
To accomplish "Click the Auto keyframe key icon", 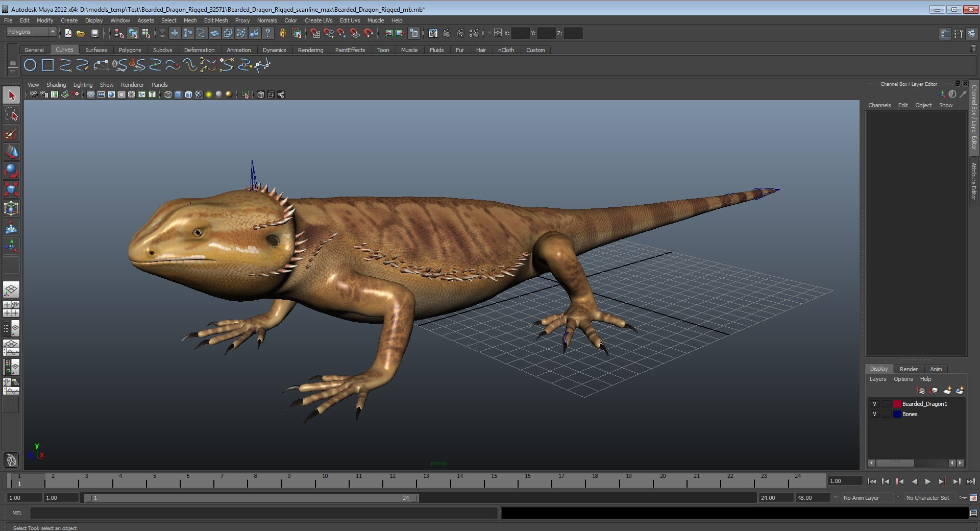I will pos(963,498).
